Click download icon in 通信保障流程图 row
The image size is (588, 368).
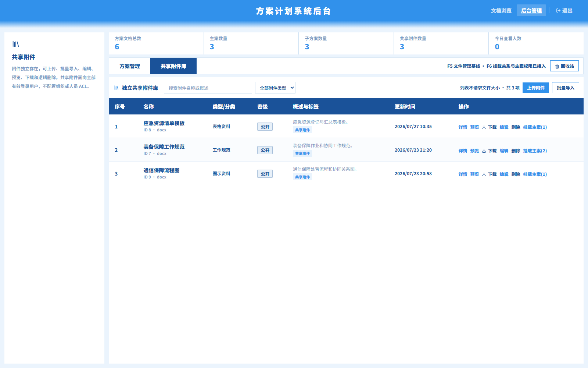pos(484,174)
